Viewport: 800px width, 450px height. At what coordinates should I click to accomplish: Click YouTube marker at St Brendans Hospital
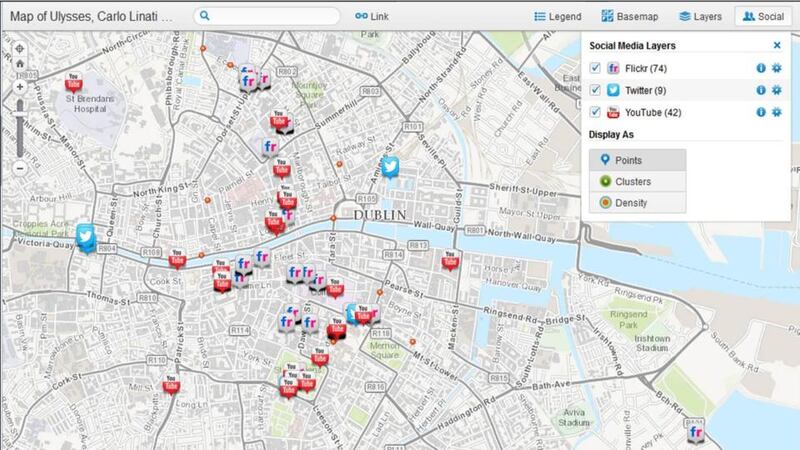[73, 84]
